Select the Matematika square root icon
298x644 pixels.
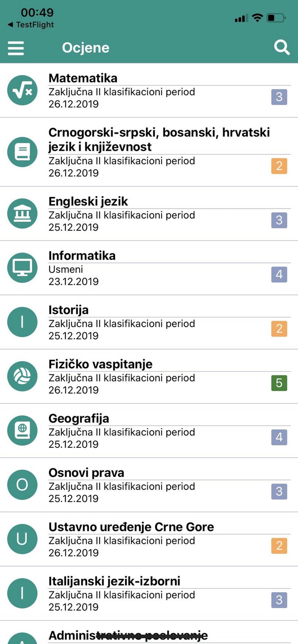tap(22, 90)
